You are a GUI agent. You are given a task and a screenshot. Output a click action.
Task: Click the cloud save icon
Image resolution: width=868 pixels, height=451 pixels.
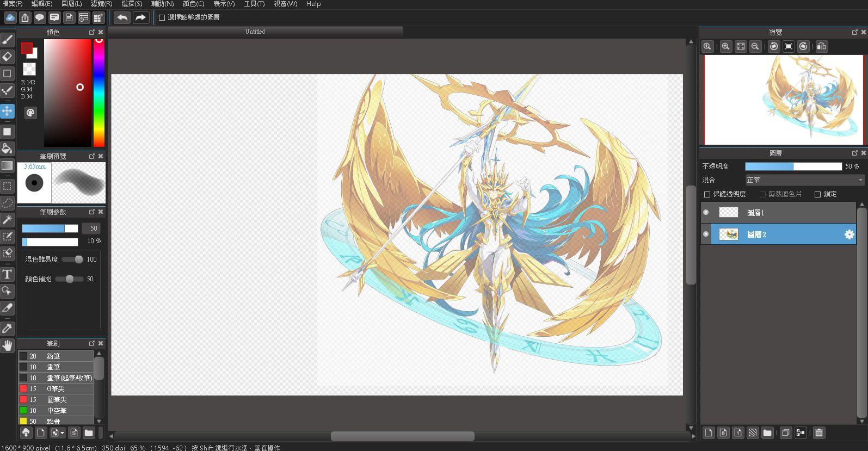10,17
